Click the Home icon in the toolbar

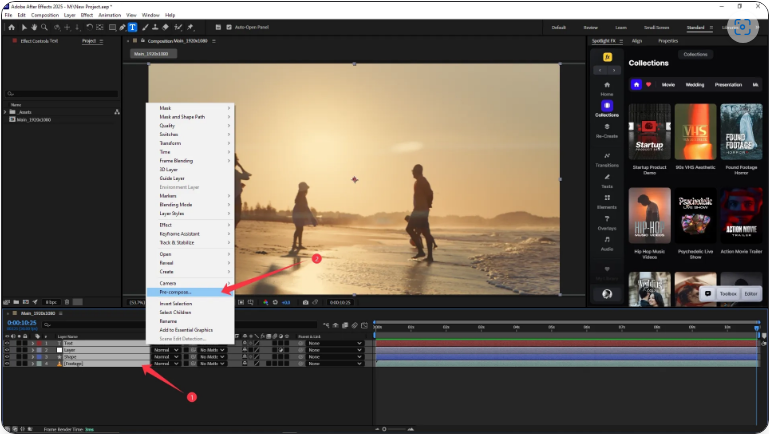[11, 27]
